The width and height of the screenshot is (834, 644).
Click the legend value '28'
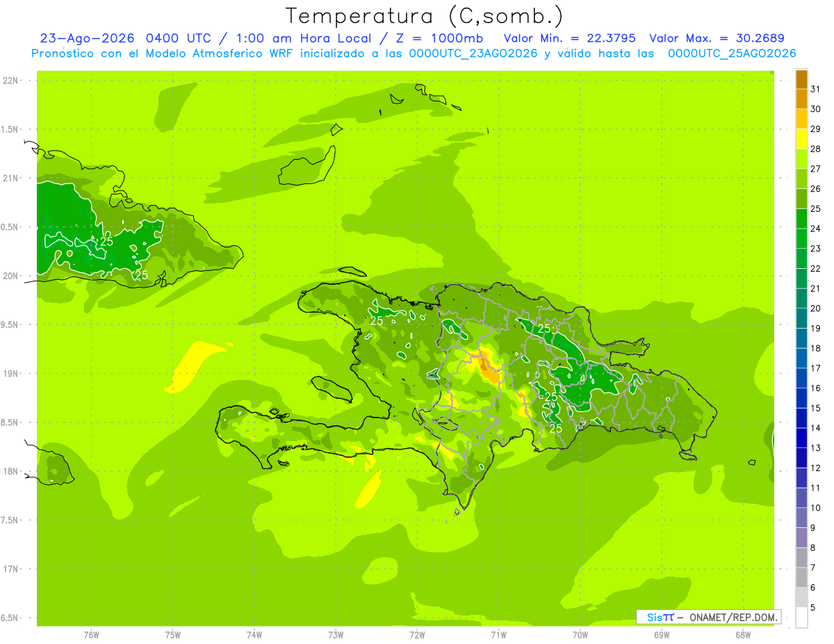[816, 149]
